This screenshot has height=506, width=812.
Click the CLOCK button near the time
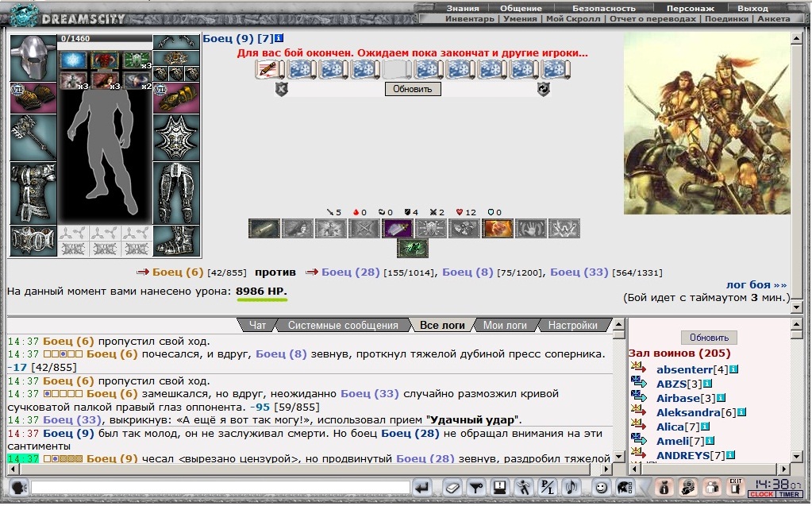[x=762, y=495]
